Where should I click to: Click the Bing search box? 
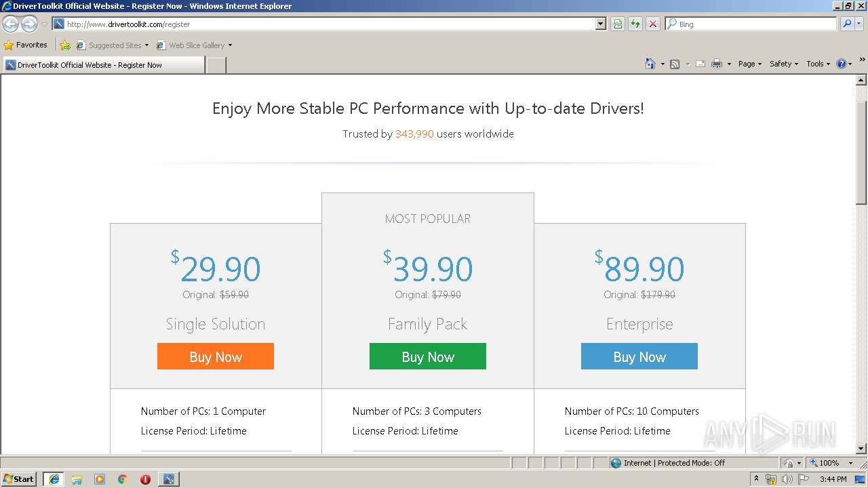[x=751, y=24]
